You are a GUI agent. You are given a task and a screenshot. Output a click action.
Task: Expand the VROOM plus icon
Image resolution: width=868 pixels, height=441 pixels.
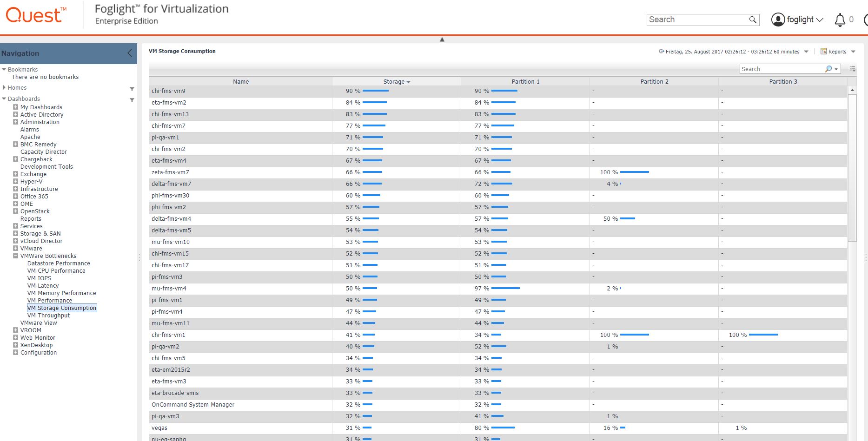[x=15, y=330]
